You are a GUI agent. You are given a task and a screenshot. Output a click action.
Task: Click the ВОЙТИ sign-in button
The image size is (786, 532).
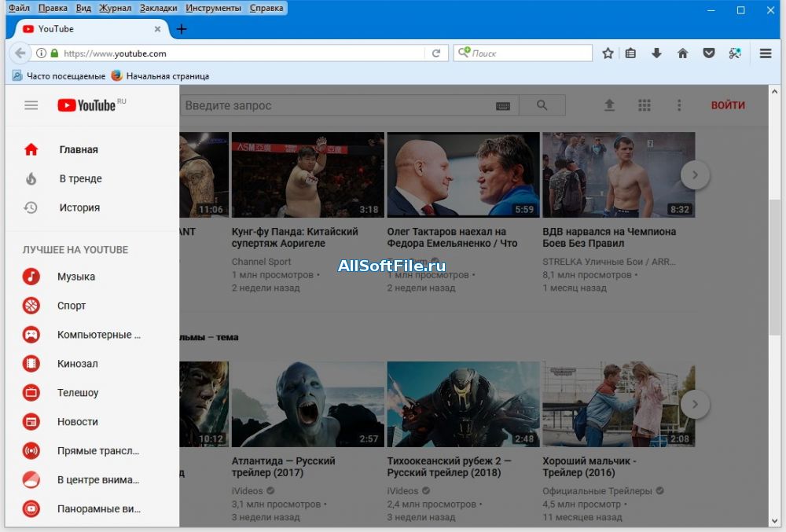click(x=728, y=105)
